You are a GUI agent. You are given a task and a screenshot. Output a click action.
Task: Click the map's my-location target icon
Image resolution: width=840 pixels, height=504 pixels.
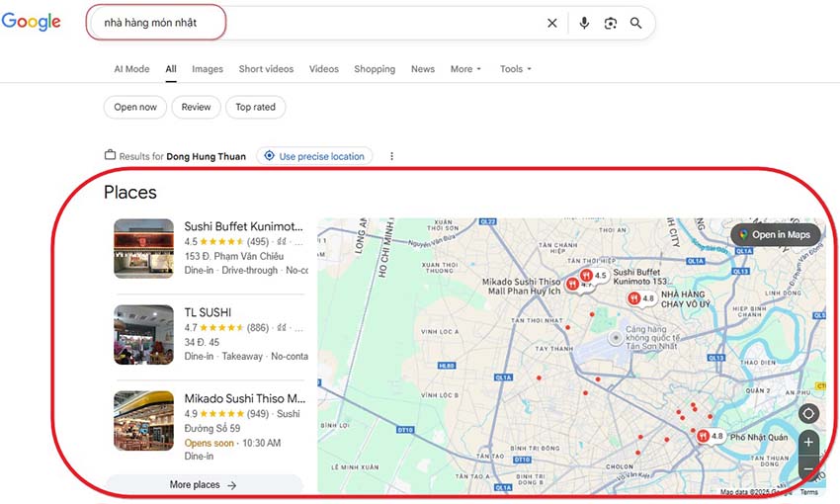(808, 413)
